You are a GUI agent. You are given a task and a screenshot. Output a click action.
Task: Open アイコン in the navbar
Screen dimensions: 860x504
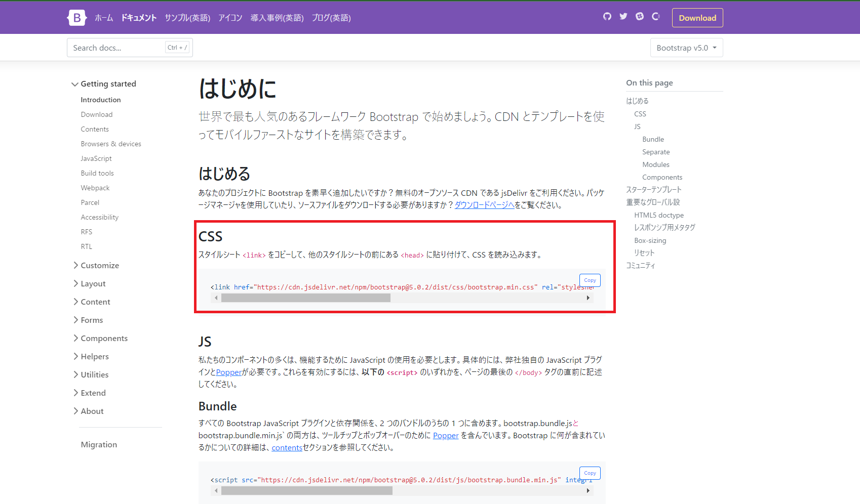[x=230, y=18]
